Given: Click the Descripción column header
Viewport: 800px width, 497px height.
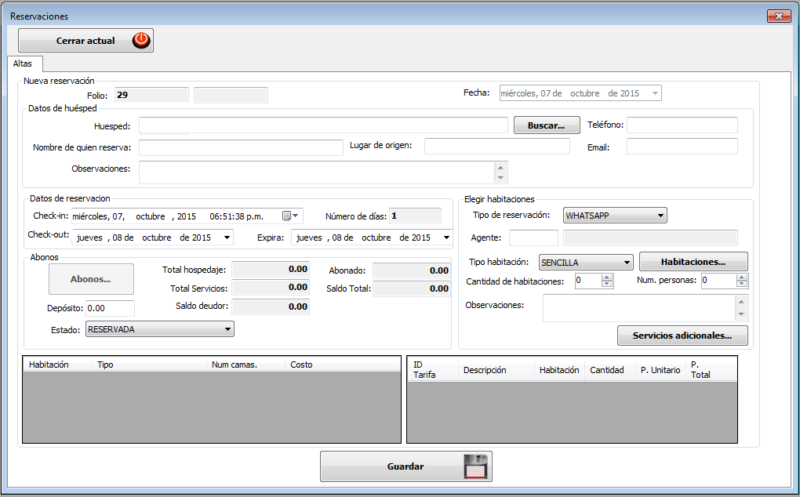Looking at the screenshot, I should tap(496, 370).
